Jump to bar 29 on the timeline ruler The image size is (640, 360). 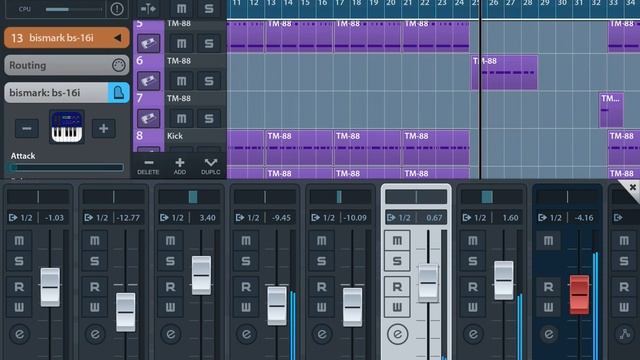click(x=545, y=3)
